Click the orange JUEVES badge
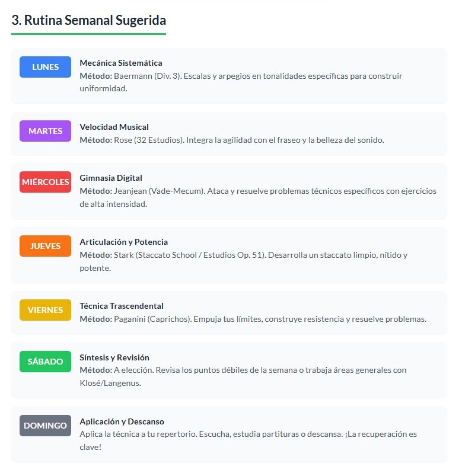The height and width of the screenshot is (476, 462). click(x=45, y=246)
